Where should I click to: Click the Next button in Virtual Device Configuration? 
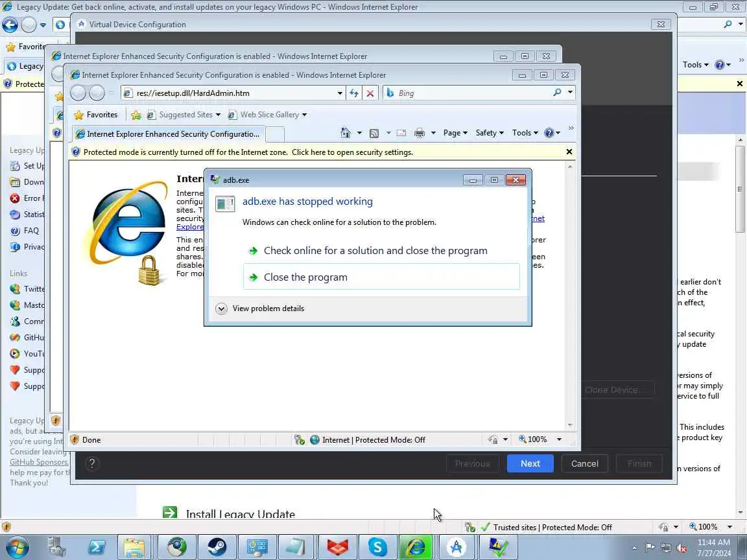pos(530,463)
